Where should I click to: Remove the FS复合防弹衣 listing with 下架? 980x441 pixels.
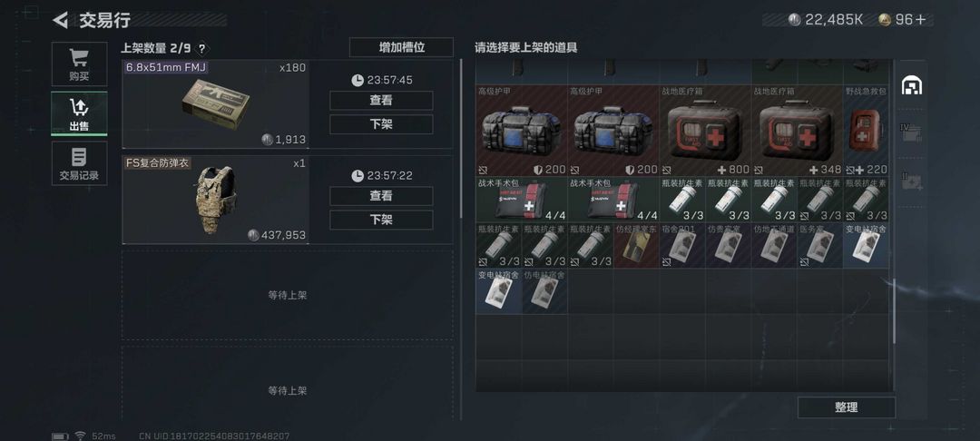point(381,220)
